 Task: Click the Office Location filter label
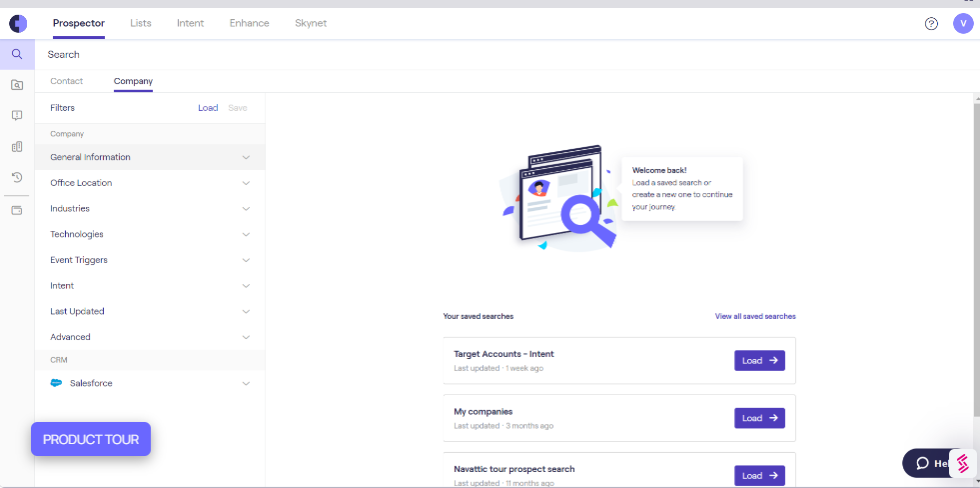point(81,183)
